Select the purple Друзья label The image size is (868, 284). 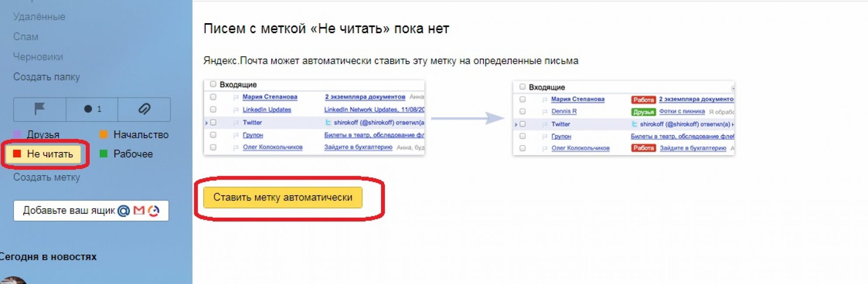(x=37, y=135)
